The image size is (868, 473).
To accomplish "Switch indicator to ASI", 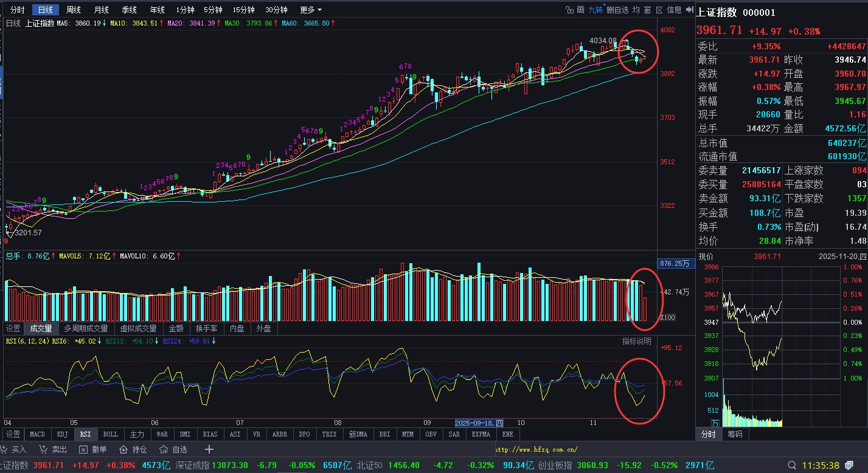I will pyautogui.click(x=235, y=434).
